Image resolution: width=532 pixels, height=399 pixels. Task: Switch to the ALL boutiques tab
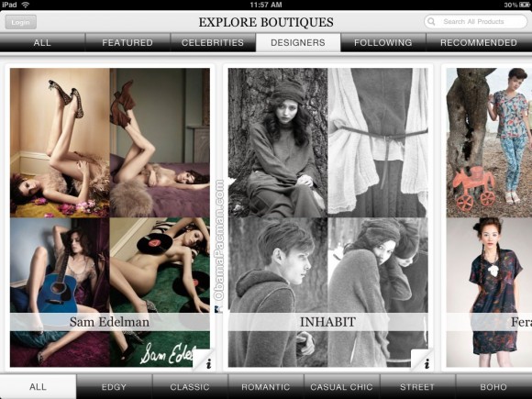coord(42,42)
